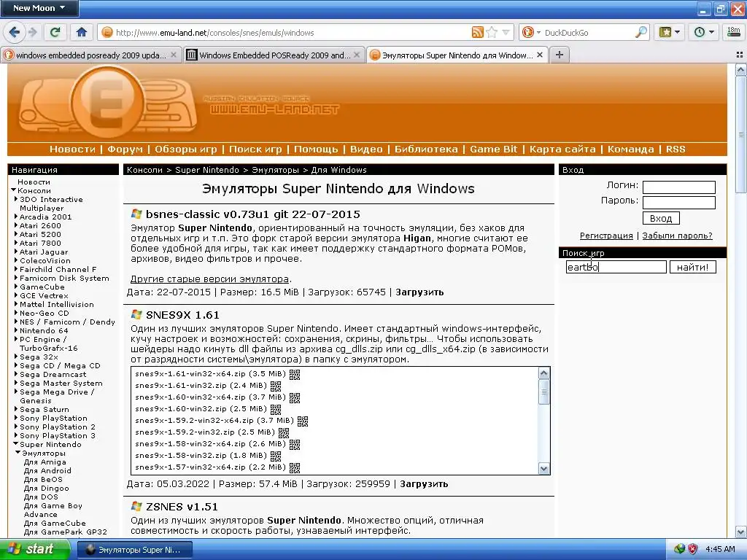Screen dimensions: 747x560
Task: Click the search magnifier icon in toolbar
Action: [641, 32]
